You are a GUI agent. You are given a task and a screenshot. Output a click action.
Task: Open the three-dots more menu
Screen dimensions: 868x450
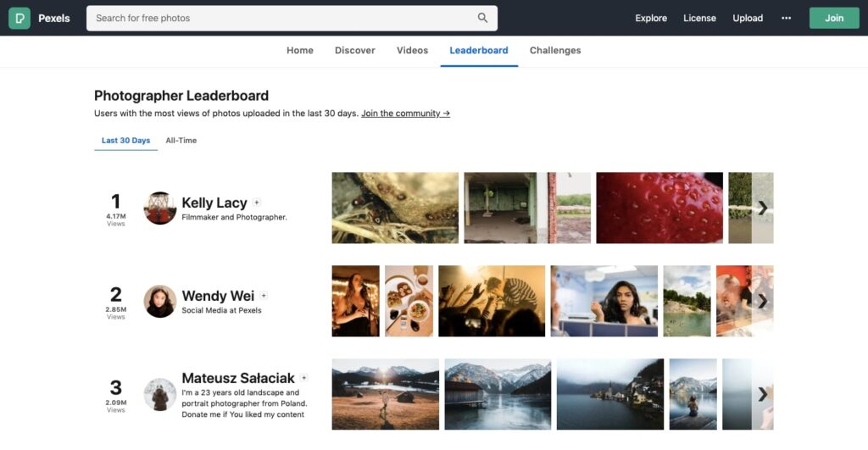coord(786,18)
